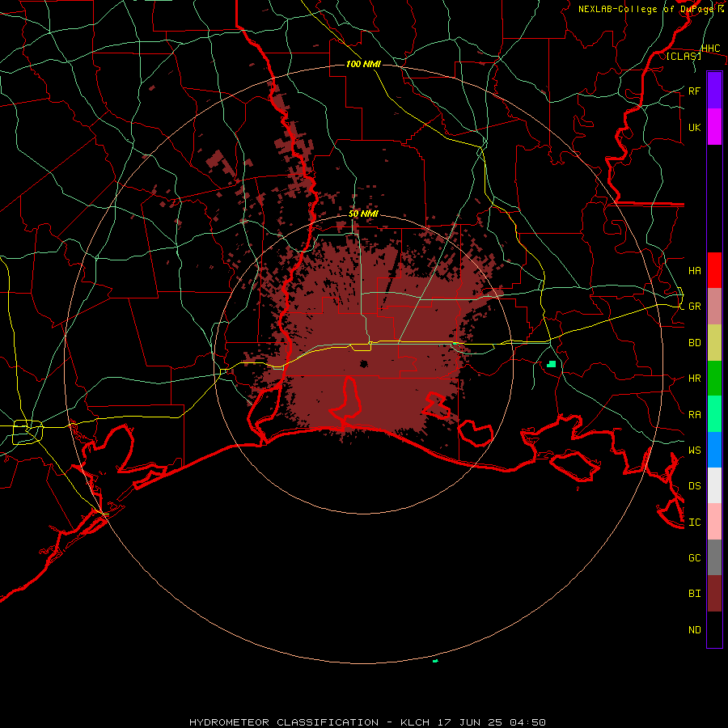Click the HR green legend swatch
The width and height of the screenshot is (728, 728).
click(x=714, y=379)
